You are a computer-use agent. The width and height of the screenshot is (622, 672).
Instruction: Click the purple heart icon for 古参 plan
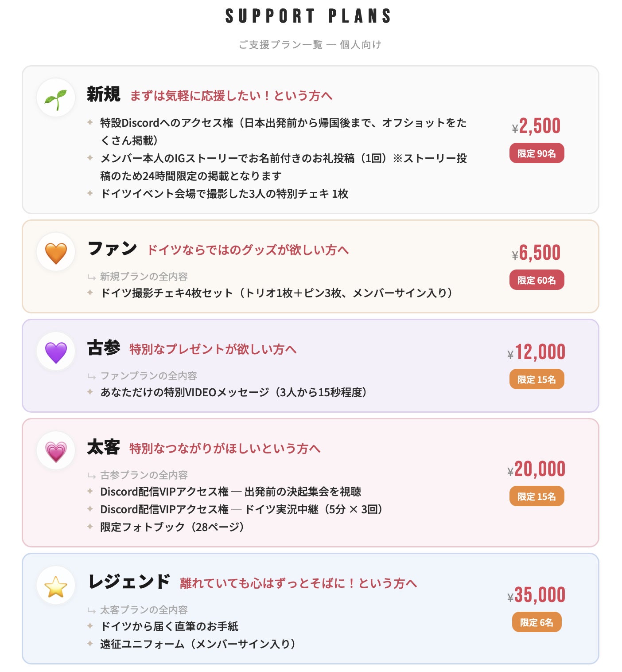(x=56, y=352)
